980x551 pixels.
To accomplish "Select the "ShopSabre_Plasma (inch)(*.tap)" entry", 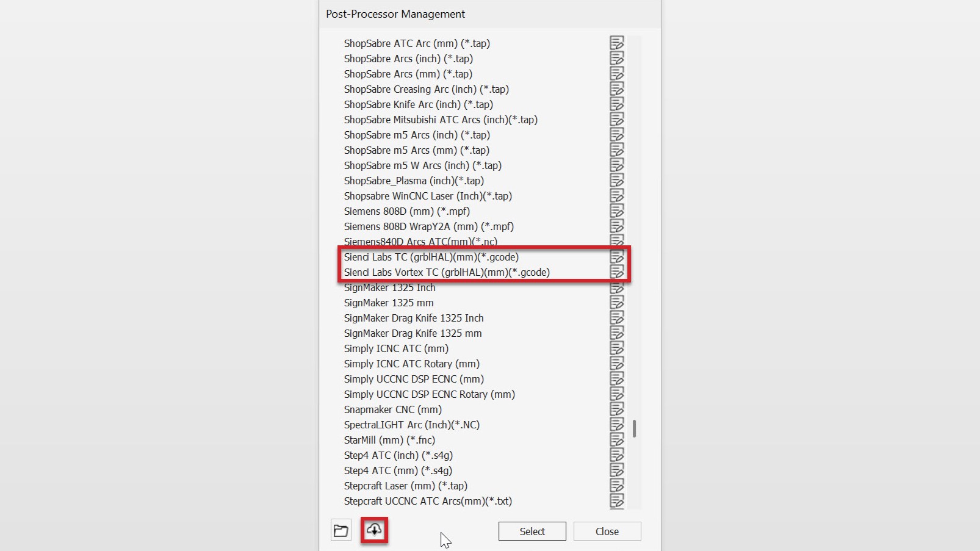I will (x=414, y=181).
